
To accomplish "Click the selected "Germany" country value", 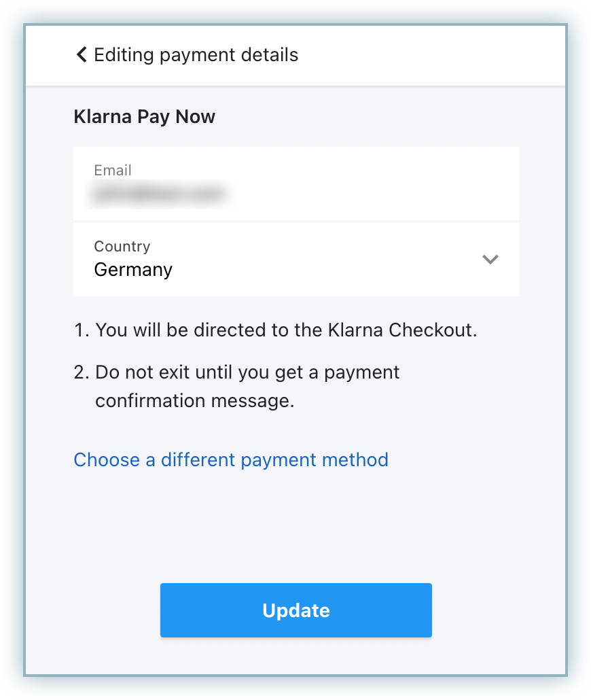I will (x=133, y=270).
